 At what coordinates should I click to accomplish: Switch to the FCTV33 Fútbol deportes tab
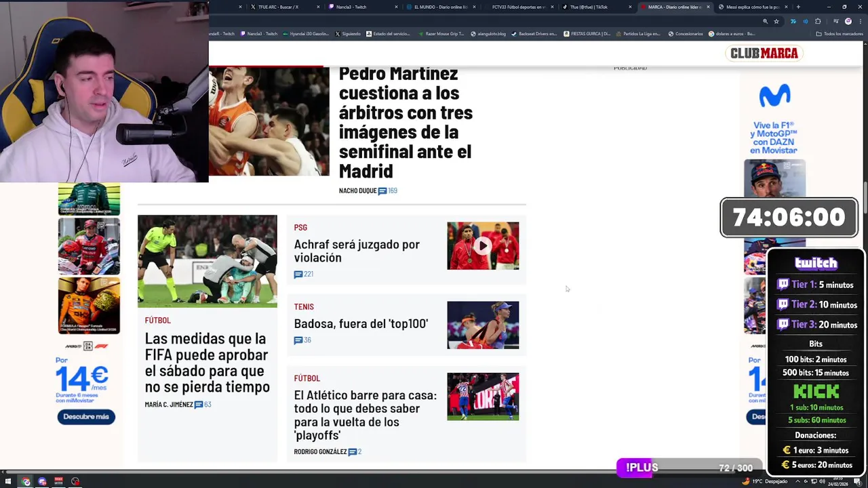click(519, 7)
